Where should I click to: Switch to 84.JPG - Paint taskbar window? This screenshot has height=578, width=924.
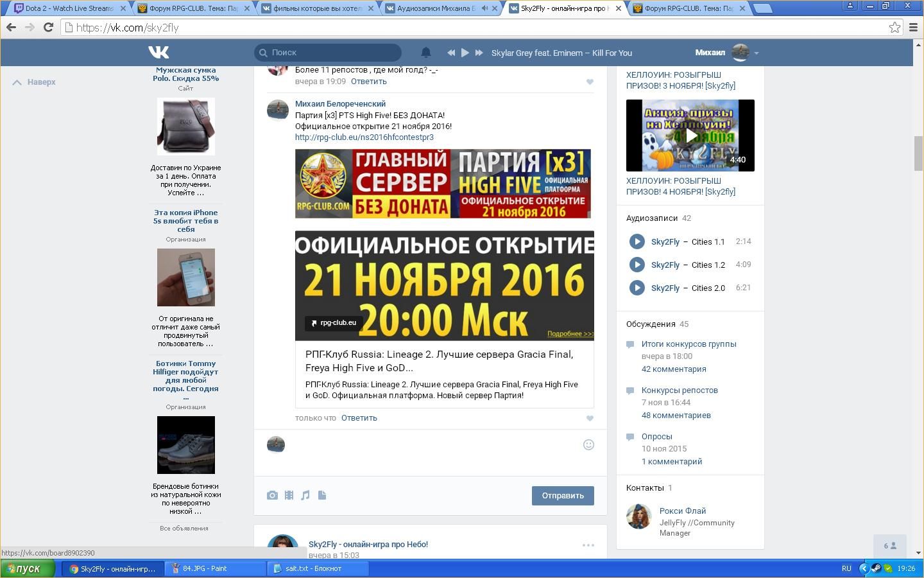click(216, 568)
